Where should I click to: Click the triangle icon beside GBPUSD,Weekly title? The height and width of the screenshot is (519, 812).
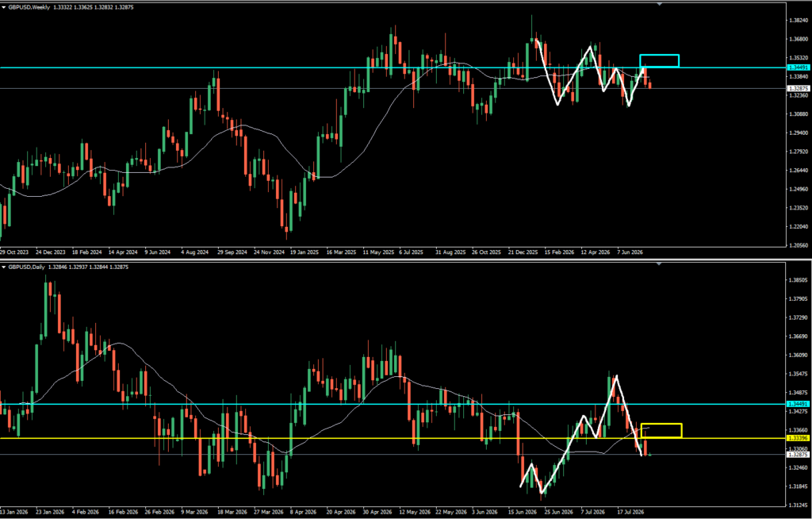point(4,7)
